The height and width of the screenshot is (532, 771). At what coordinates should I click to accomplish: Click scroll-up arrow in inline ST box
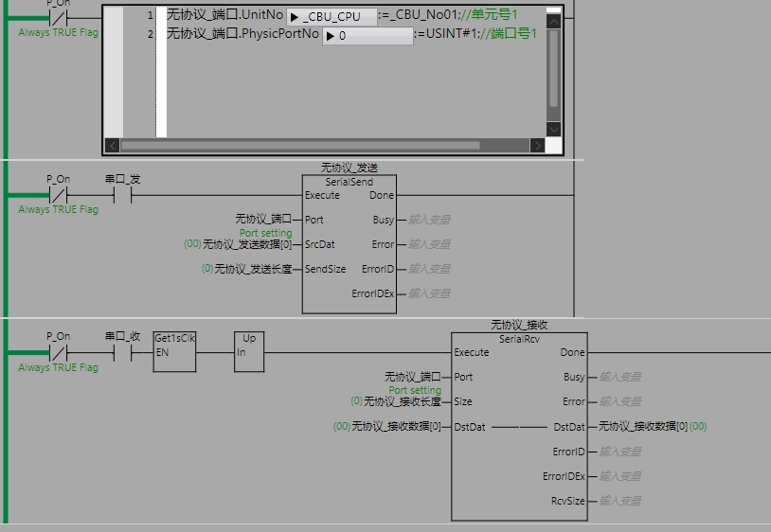[554, 19]
